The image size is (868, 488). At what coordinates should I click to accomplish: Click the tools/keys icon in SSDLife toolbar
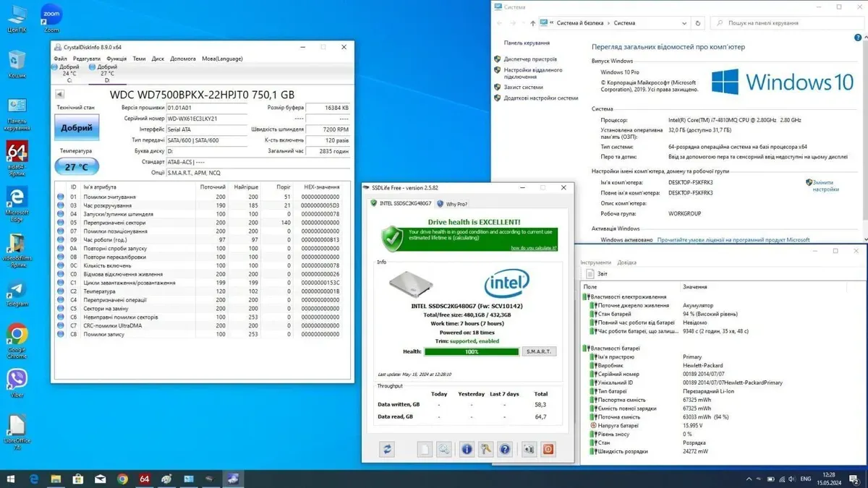pyautogui.click(x=486, y=449)
